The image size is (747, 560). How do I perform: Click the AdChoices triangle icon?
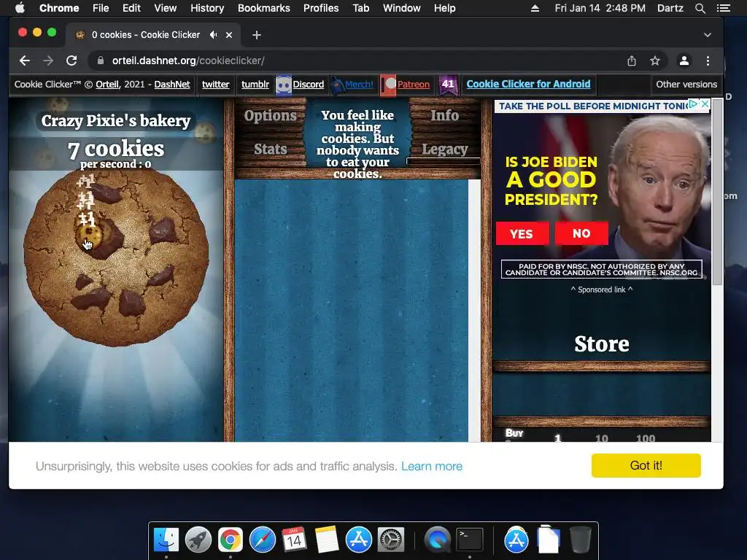coord(694,104)
